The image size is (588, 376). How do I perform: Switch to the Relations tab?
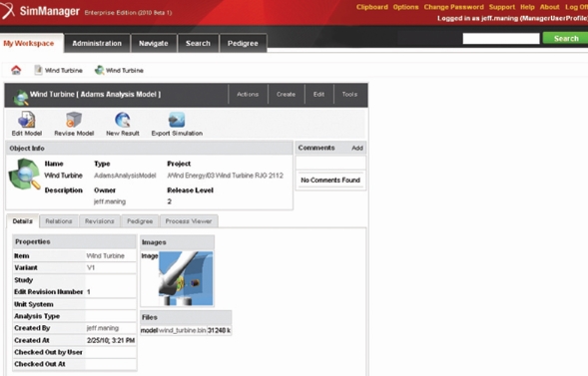coord(59,221)
